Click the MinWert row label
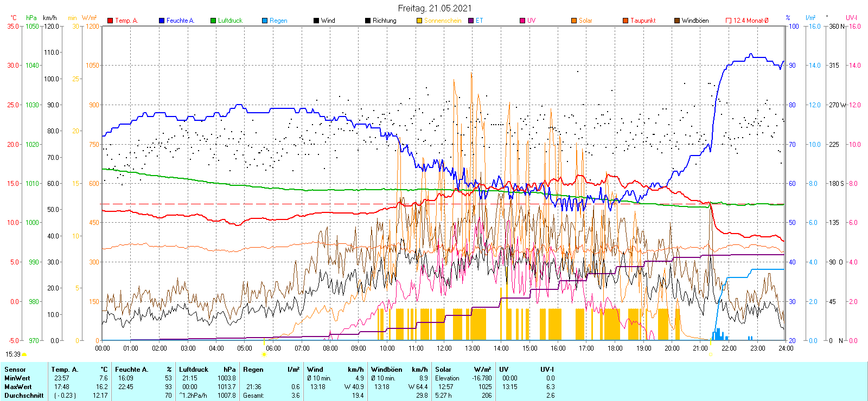This screenshot has height=401, width=868. coord(17,378)
